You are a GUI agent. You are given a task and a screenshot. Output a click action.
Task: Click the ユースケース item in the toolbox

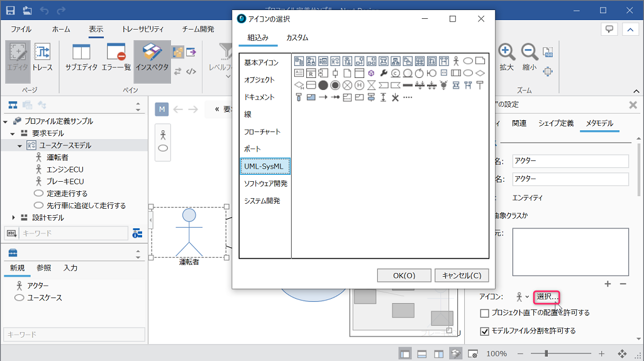(45, 297)
